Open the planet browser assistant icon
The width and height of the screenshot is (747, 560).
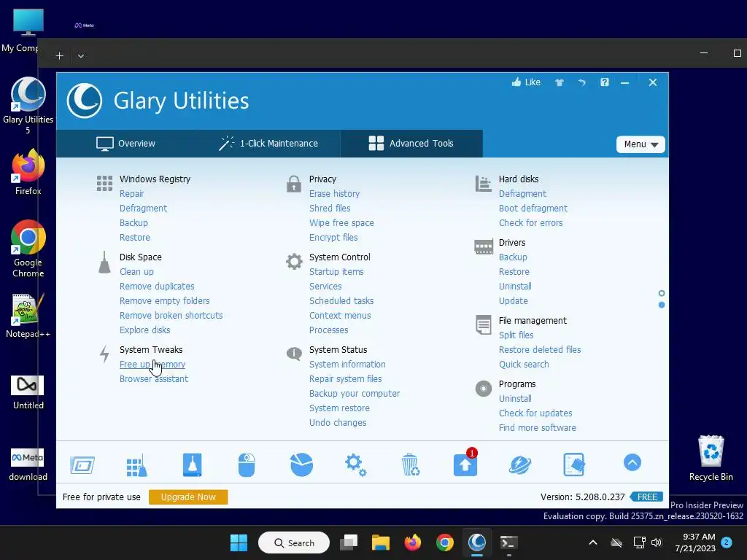(x=519, y=464)
